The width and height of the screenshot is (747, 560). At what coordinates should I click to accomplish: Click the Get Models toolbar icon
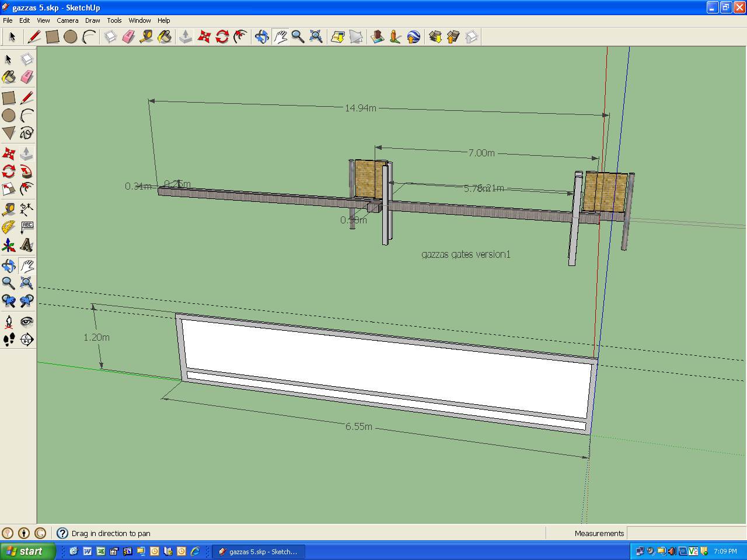435,37
